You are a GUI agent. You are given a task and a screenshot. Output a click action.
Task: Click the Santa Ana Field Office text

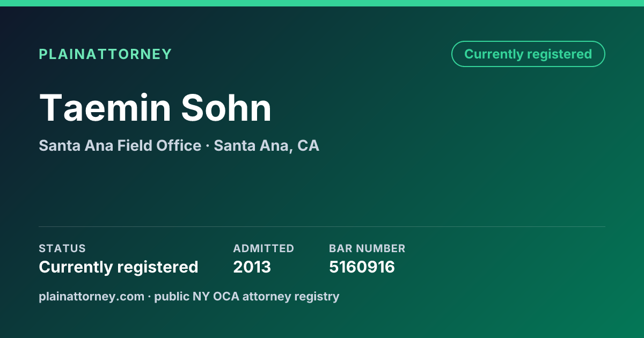tap(120, 145)
